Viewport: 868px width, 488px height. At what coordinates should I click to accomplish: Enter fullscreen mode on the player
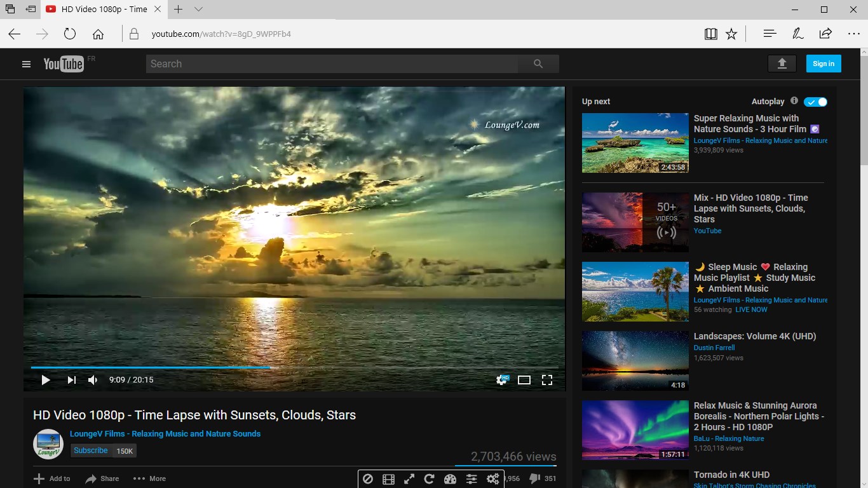[547, 379]
